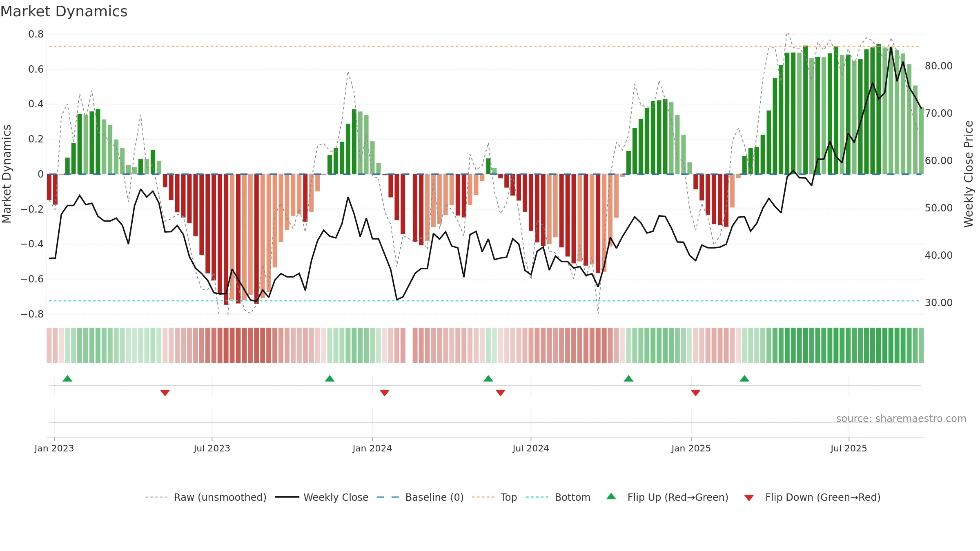Click the red flip-down triangle near Jan 2024
980x551 pixels.
(385, 393)
